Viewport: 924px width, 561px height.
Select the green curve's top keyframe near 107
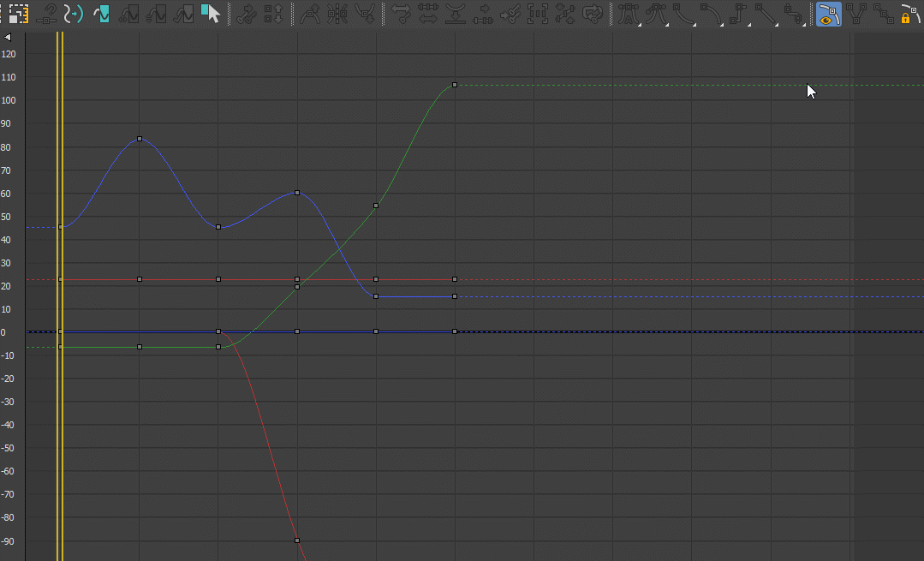455,85
